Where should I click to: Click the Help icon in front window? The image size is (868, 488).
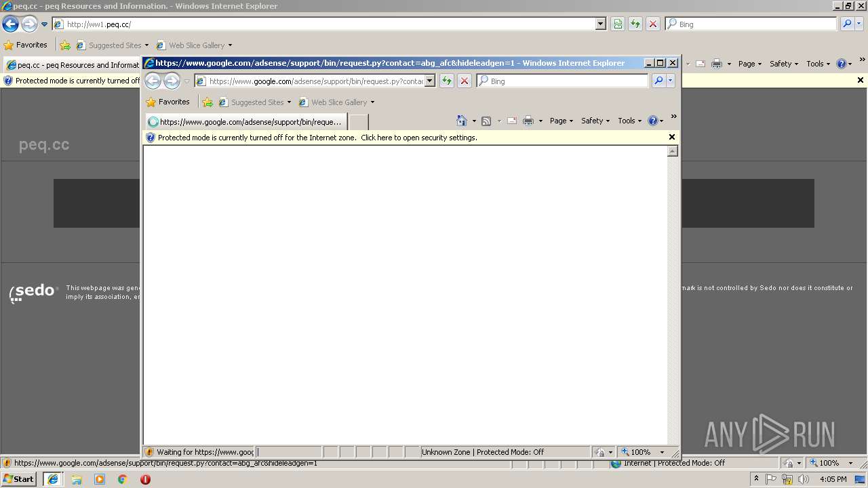pos(653,121)
